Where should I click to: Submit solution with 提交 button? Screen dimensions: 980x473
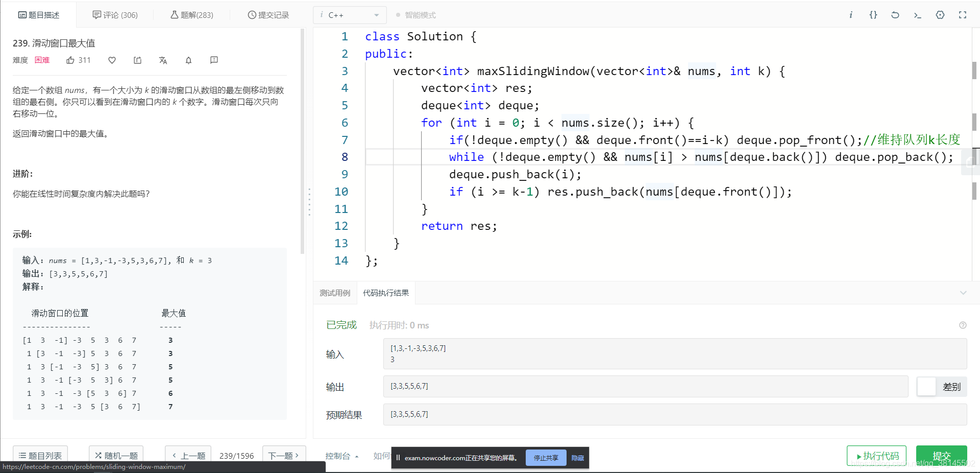(x=941, y=456)
